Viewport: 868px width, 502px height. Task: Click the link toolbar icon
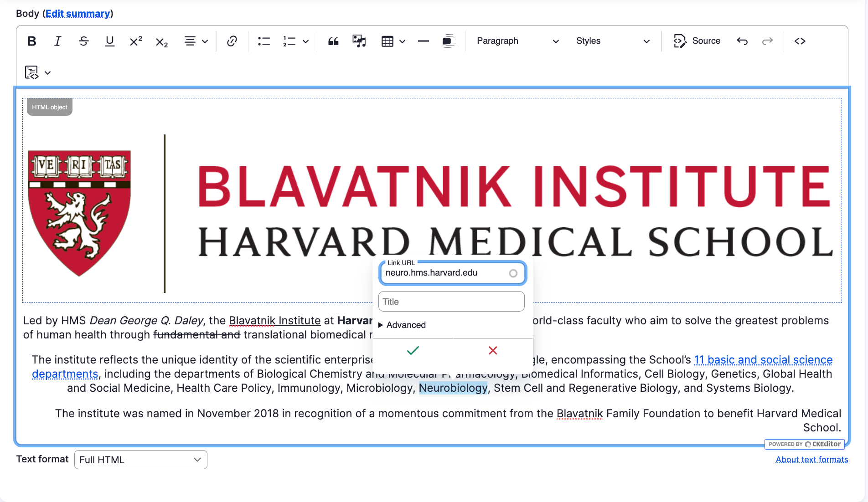pos(232,41)
